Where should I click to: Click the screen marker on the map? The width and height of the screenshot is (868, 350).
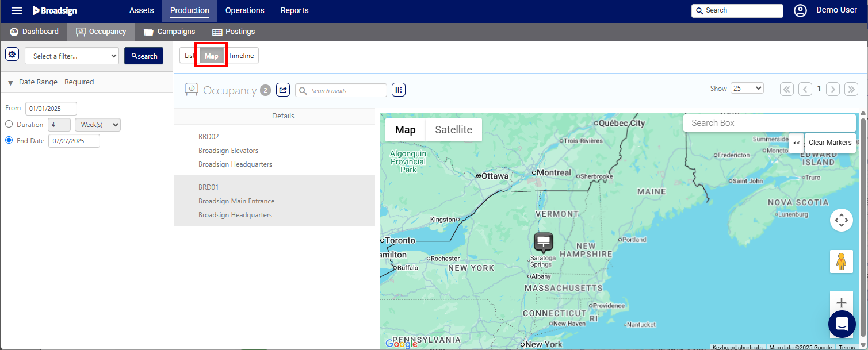point(543,243)
